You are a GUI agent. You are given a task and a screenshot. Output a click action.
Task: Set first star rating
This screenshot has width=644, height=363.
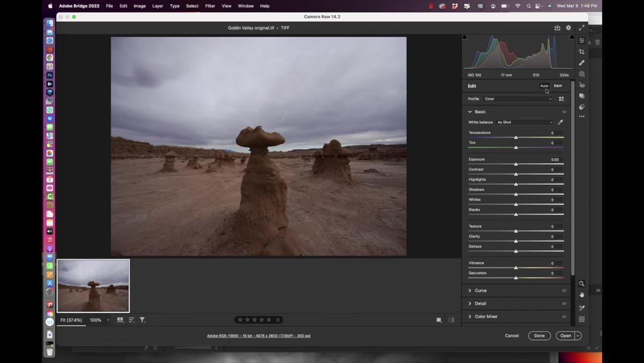click(240, 320)
